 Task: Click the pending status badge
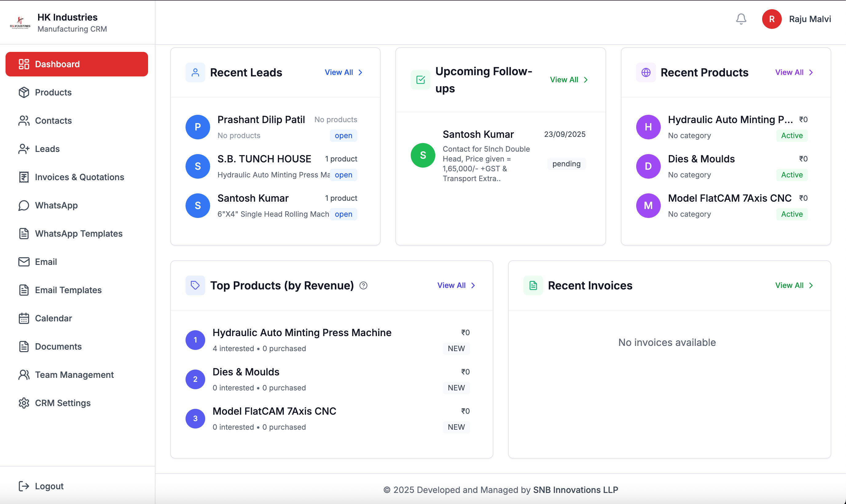[x=566, y=164]
